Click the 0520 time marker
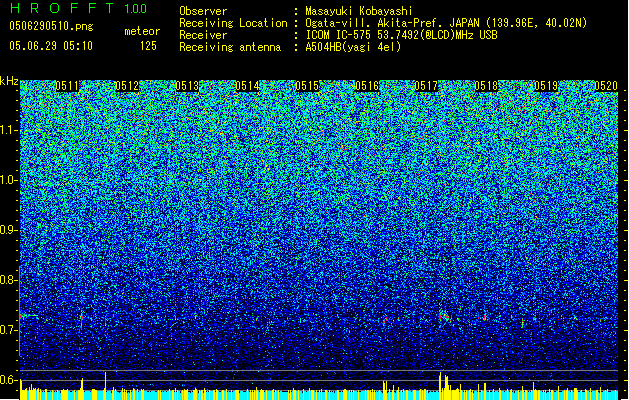 pyautogui.click(x=606, y=86)
